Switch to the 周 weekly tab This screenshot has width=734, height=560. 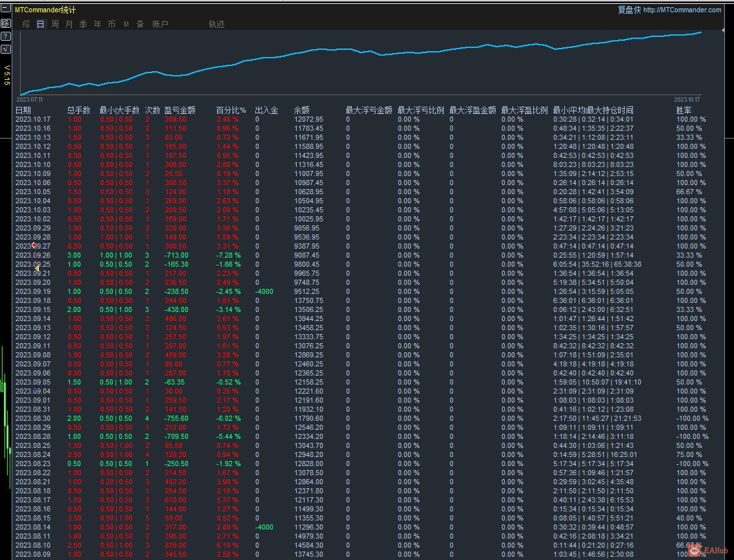(x=55, y=25)
